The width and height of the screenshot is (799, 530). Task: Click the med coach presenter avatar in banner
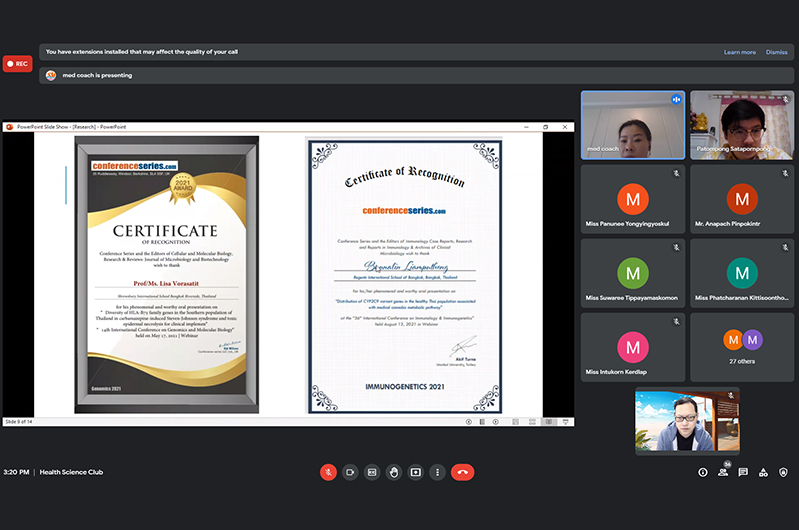(51, 75)
